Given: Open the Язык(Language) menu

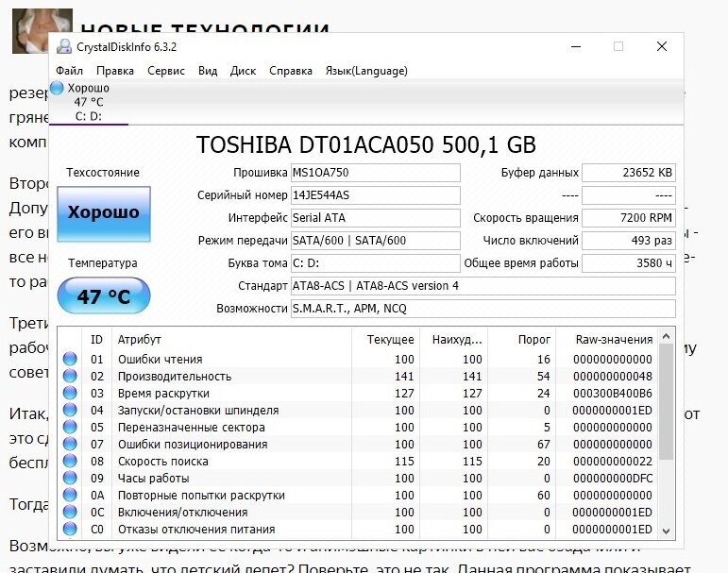Looking at the screenshot, I should (x=366, y=71).
